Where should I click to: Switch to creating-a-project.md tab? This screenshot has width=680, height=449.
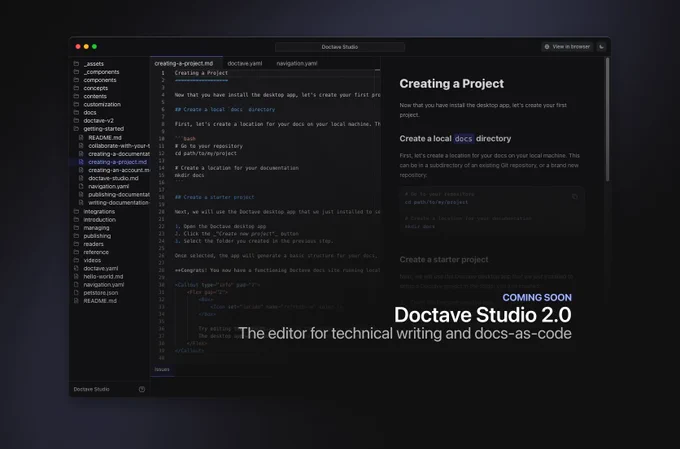point(184,63)
